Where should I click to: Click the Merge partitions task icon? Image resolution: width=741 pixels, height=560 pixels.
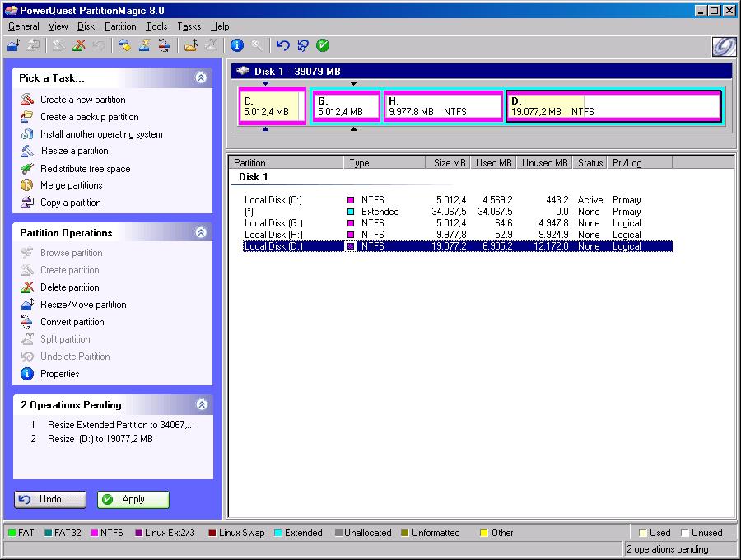click(x=27, y=185)
